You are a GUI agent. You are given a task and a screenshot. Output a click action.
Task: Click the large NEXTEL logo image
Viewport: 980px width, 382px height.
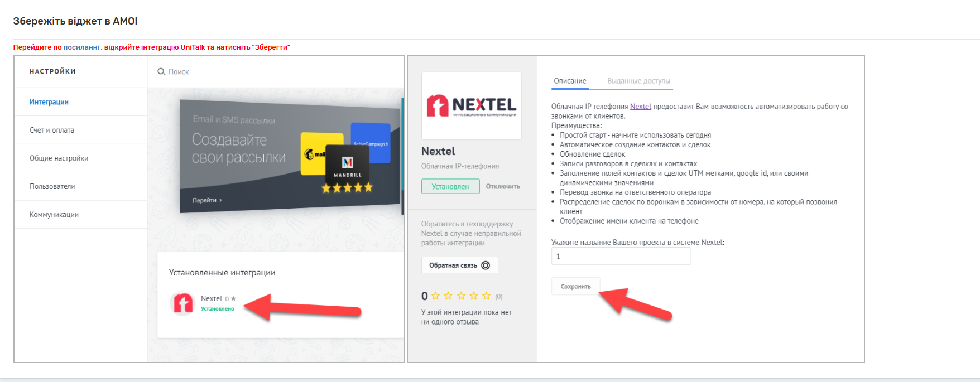pos(472,106)
